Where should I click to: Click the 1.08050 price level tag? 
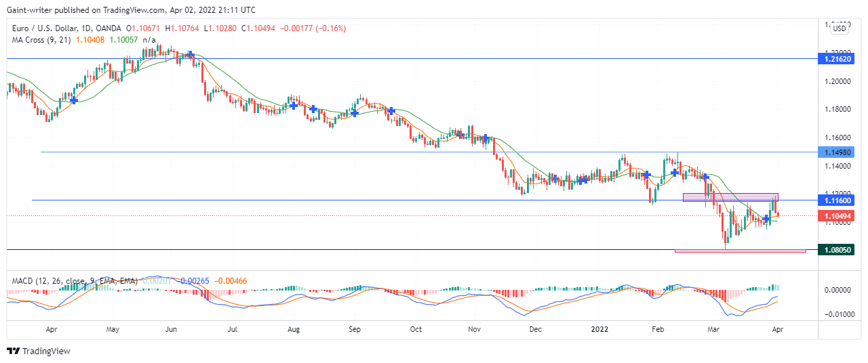[837, 250]
